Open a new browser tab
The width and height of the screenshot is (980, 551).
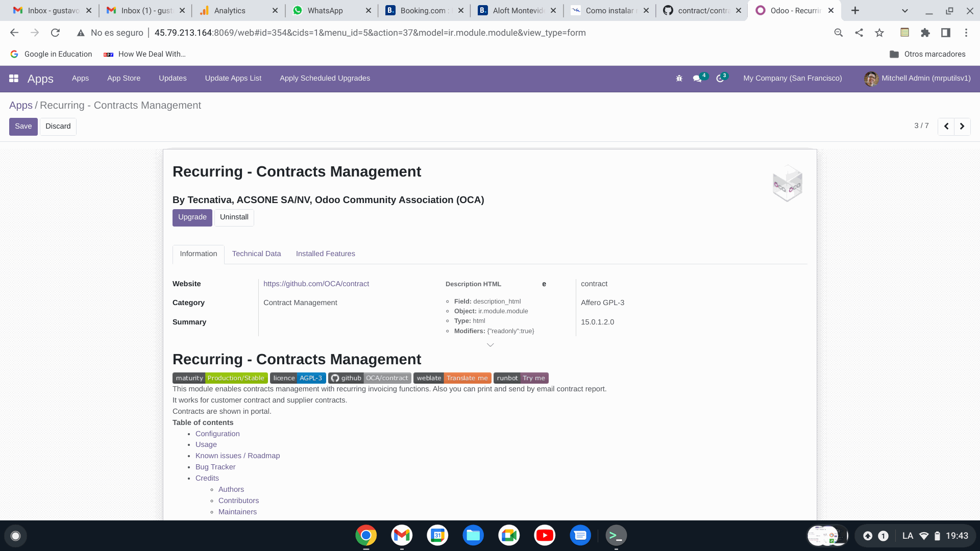pyautogui.click(x=855, y=10)
